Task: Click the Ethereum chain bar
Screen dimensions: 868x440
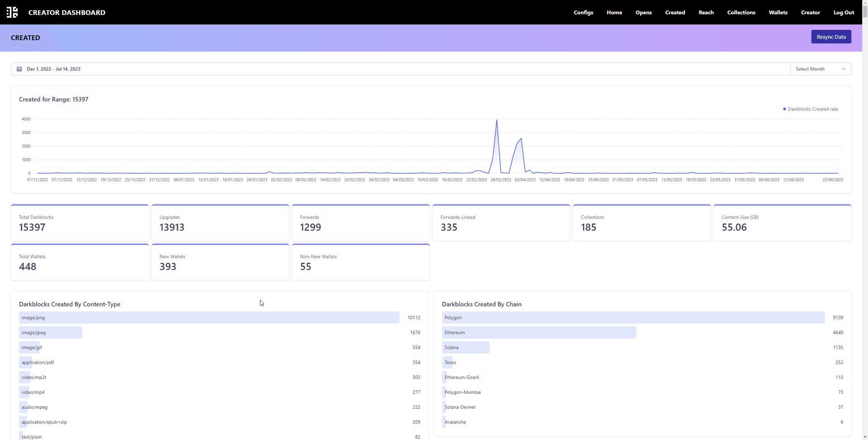Action: point(539,332)
